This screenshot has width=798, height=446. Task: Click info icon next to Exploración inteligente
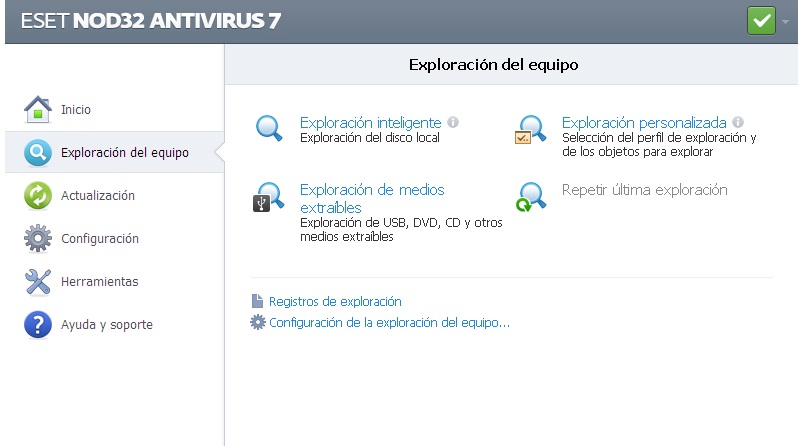pos(453,122)
